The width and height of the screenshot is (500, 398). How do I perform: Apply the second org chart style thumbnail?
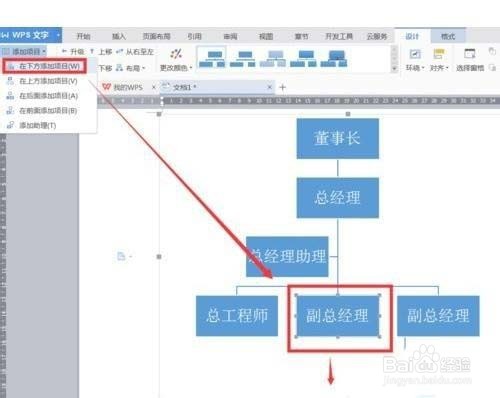pos(243,59)
